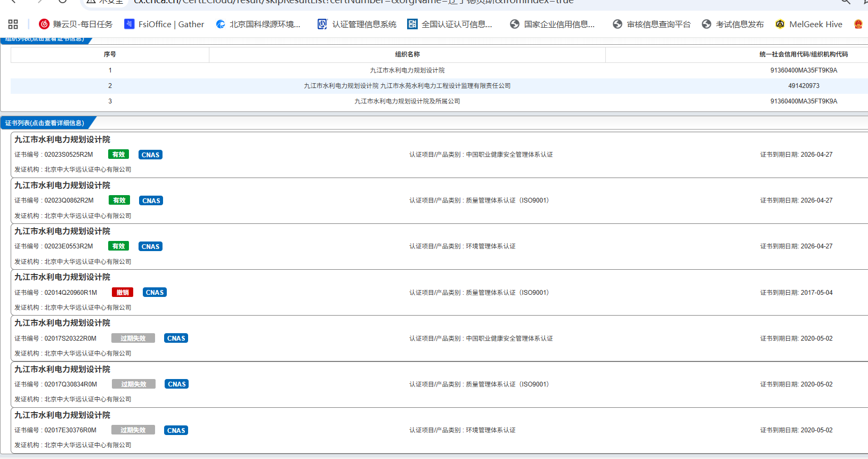Click the CNAS badge for 02017E30376R0M
Screen dimensions: 868x459
(176, 430)
